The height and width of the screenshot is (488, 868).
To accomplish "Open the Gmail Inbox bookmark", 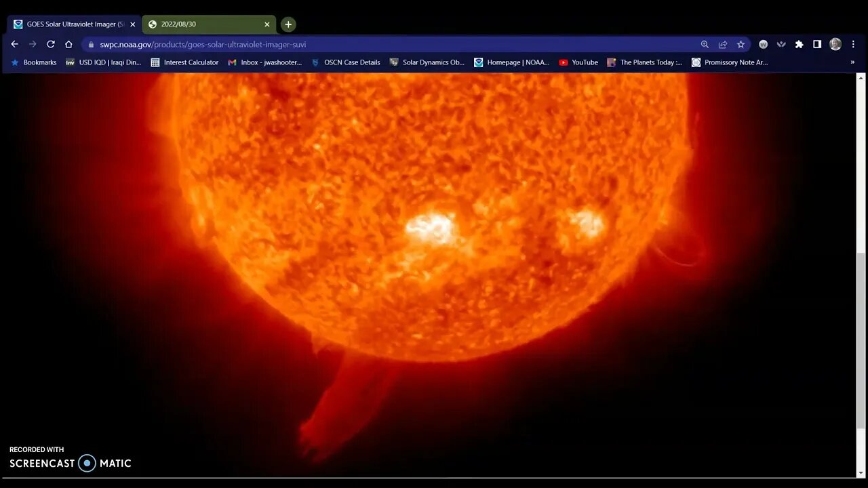I will pos(264,62).
